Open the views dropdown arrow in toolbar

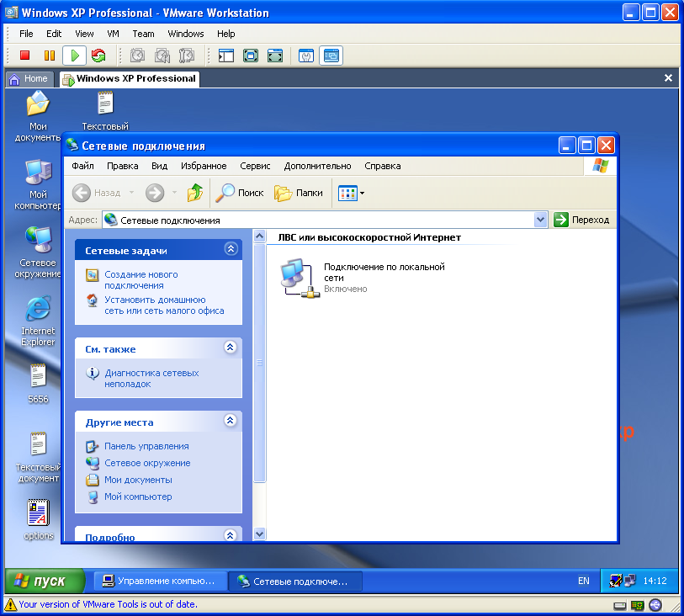point(362,193)
